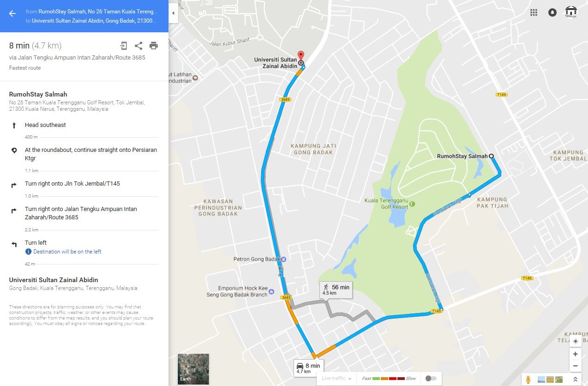Open the Google apps grid
This screenshot has height=386, width=588.
pyautogui.click(x=534, y=12)
